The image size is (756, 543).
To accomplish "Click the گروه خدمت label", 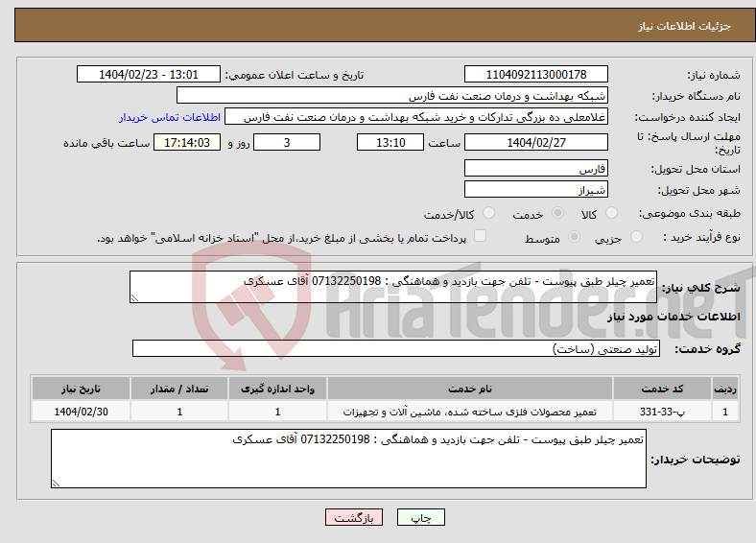I will pos(707,348).
